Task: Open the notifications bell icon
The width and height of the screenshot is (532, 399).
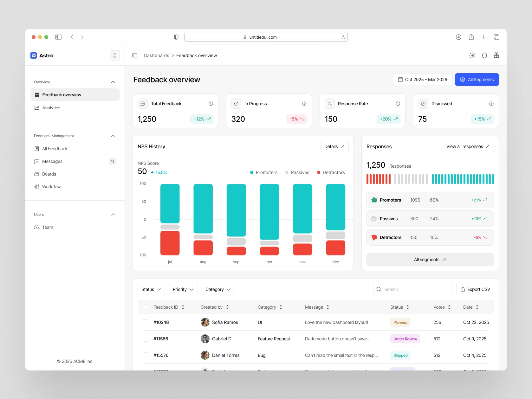Action: pyautogui.click(x=484, y=55)
